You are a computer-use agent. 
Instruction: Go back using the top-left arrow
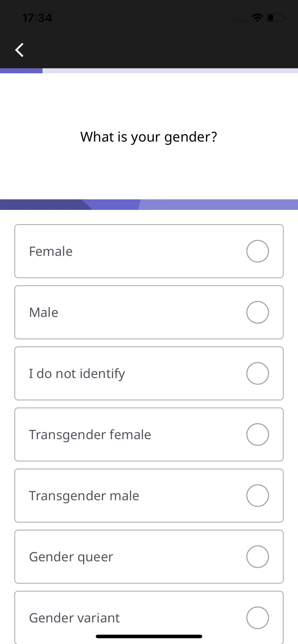click(19, 50)
